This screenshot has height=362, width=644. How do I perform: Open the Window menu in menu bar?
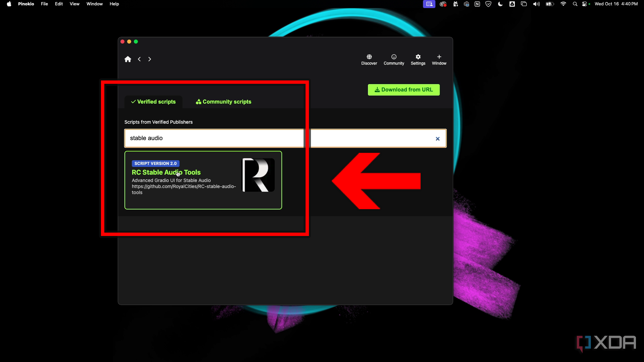click(95, 4)
